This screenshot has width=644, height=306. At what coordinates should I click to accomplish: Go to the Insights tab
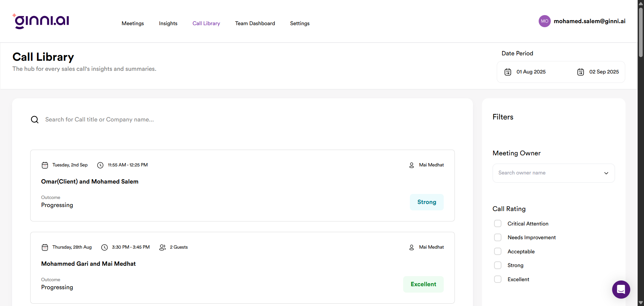point(168,23)
